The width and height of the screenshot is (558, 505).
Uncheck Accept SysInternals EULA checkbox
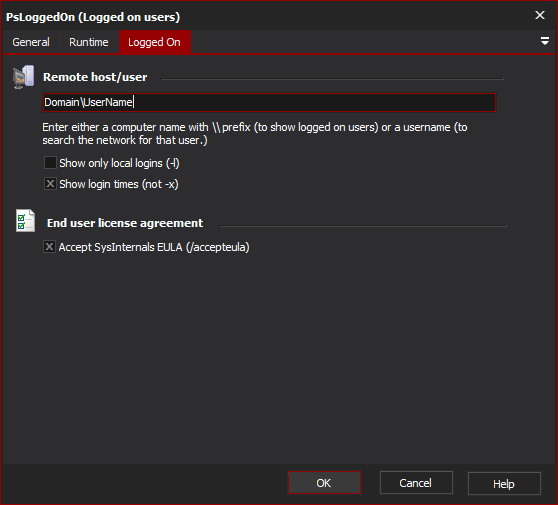[49, 247]
